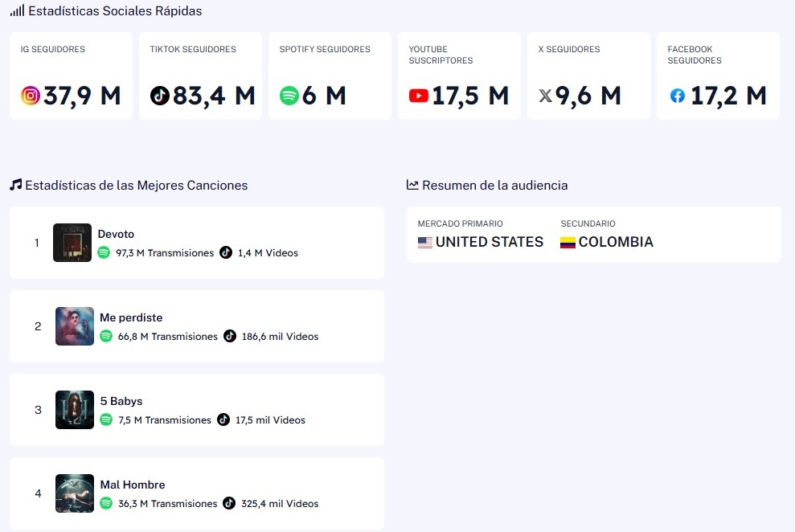Click the Facebook icon beside 17,2 M
The width and height of the screenshot is (795, 532).
(x=678, y=96)
